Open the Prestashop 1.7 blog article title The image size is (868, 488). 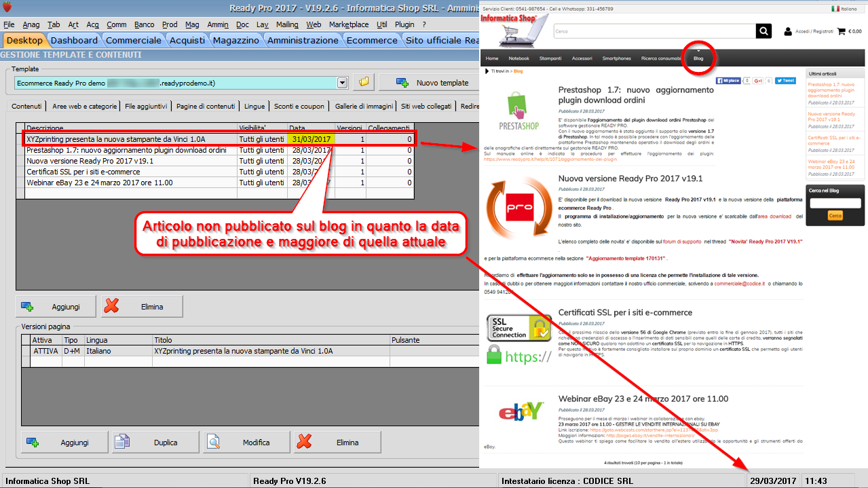pyautogui.click(x=636, y=95)
